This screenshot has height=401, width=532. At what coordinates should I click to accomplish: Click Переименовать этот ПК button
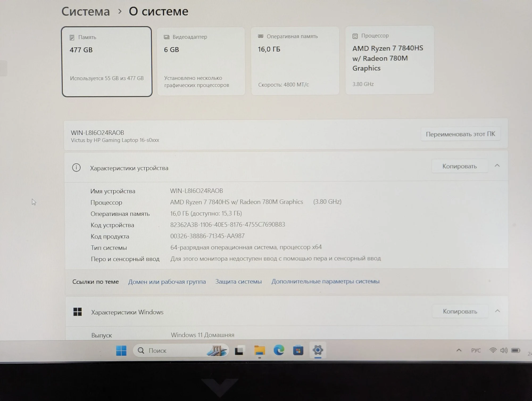(460, 134)
